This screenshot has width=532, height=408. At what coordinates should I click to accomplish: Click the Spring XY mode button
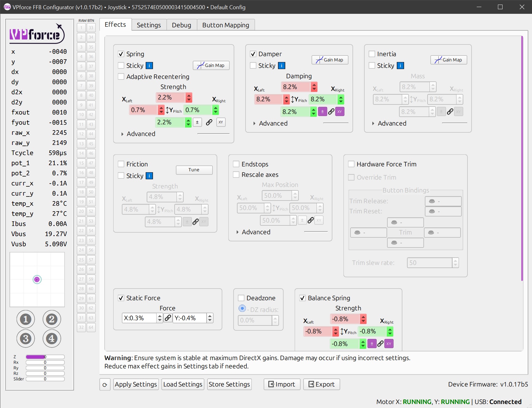pyautogui.click(x=221, y=122)
